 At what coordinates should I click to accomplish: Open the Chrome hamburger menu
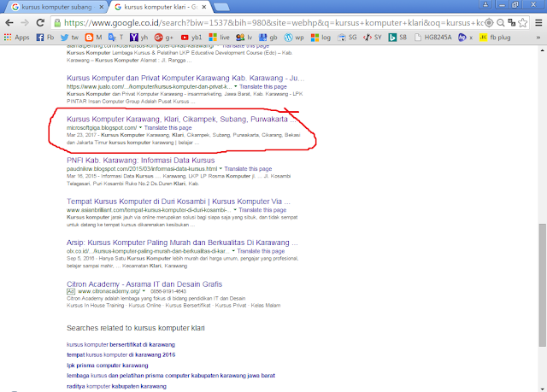[538, 23]
